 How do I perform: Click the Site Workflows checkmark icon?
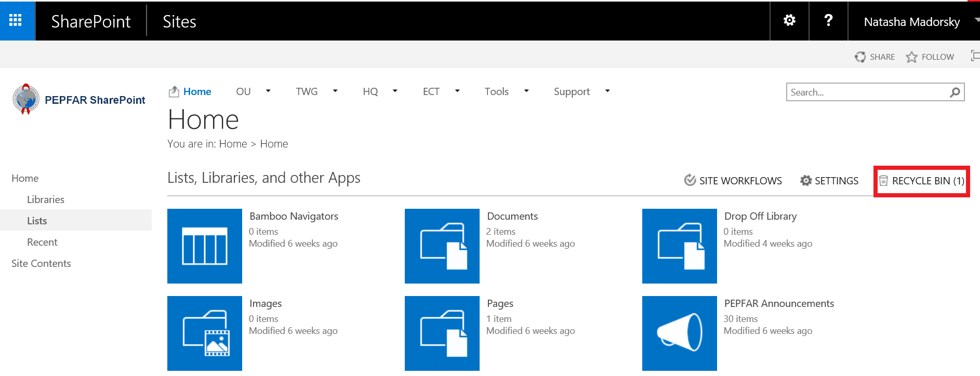[x=690, y=180]
